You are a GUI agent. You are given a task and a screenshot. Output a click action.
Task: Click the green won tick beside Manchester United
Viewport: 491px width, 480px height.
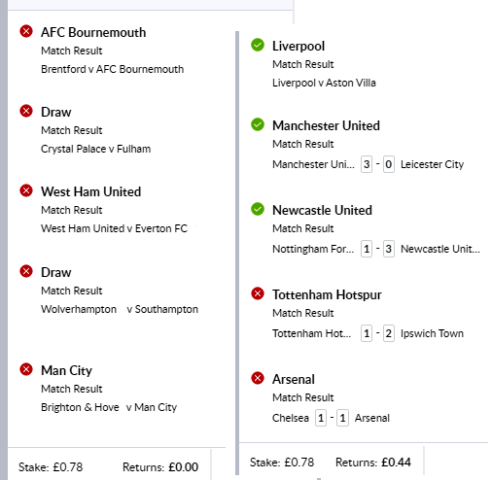(x=257, y=124)
